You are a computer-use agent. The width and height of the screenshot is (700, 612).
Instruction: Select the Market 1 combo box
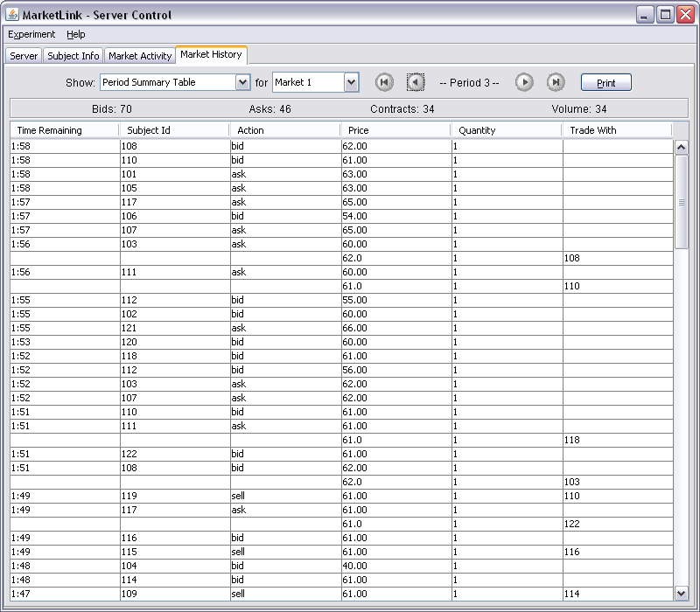pyautogui.click(x=316, y=82)
